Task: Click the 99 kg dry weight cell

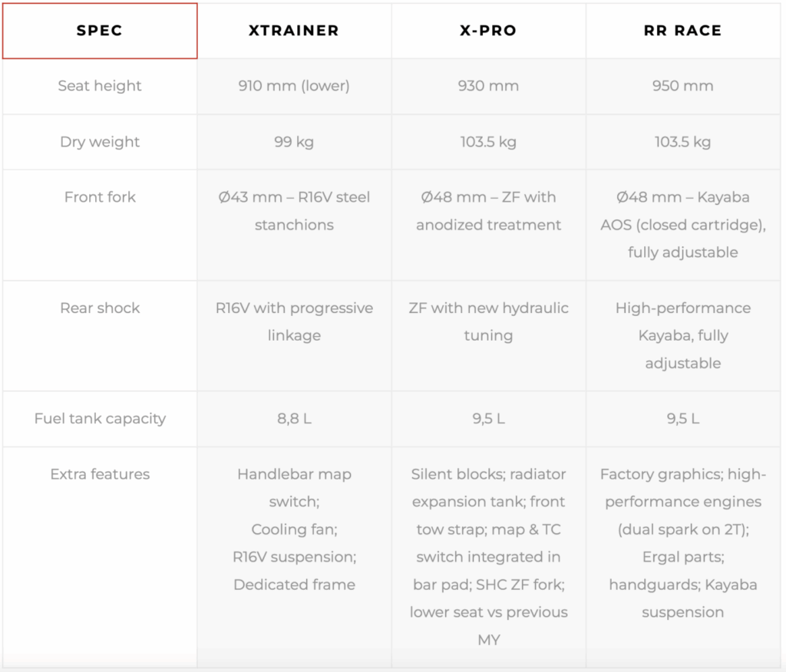Action: 294,142
